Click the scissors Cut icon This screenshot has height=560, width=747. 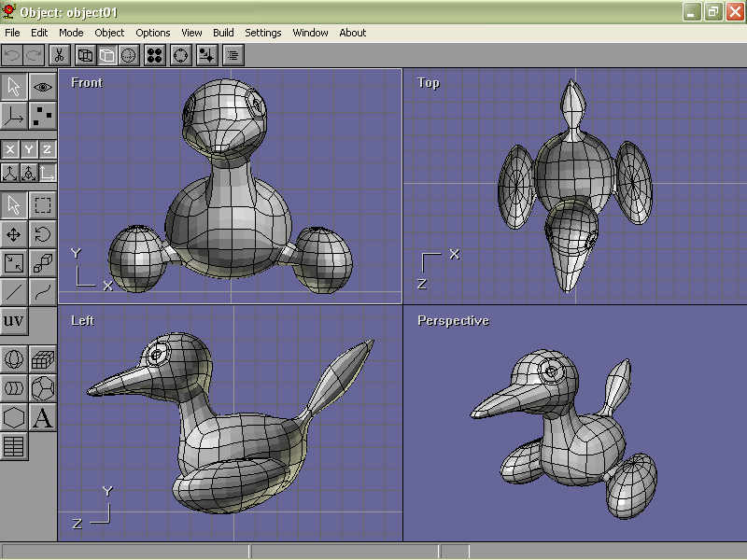click(x=60, y=55)
